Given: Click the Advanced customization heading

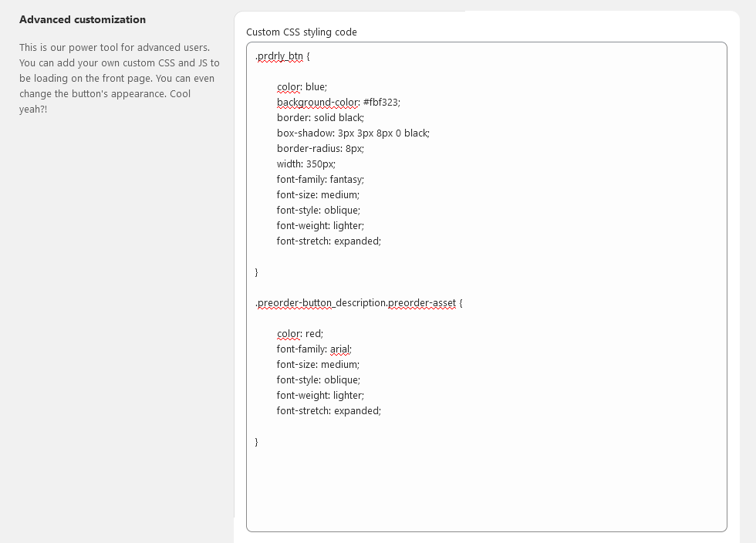Looking at the screenshot, I should [x=83, y=19].
